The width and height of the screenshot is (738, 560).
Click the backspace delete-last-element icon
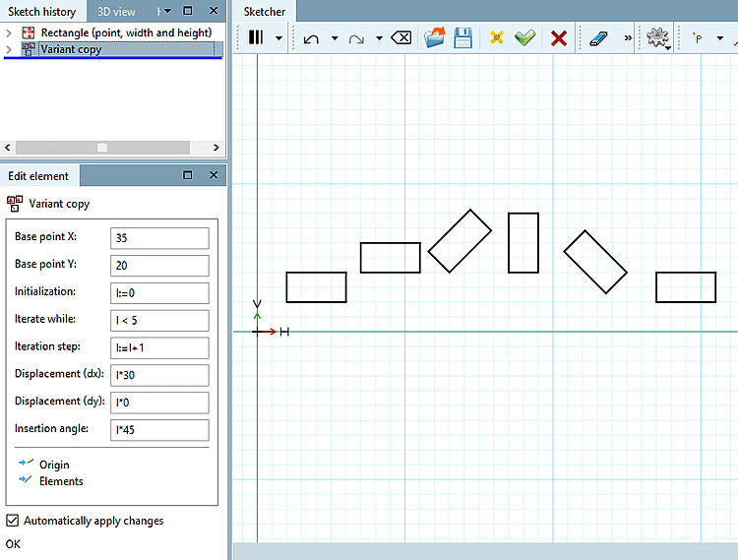[x=401, y=37]
